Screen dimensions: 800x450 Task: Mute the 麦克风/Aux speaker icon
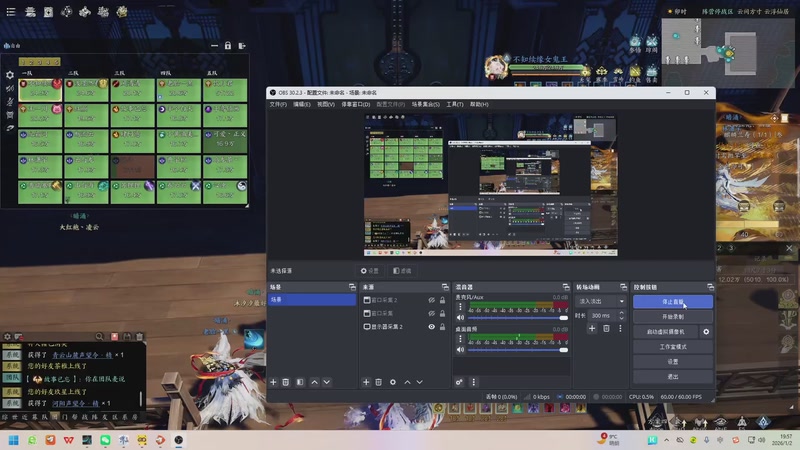tap(460, 318)
